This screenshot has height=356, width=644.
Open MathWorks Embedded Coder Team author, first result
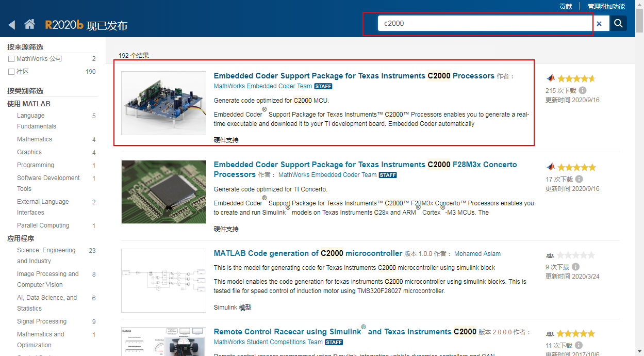263,86
